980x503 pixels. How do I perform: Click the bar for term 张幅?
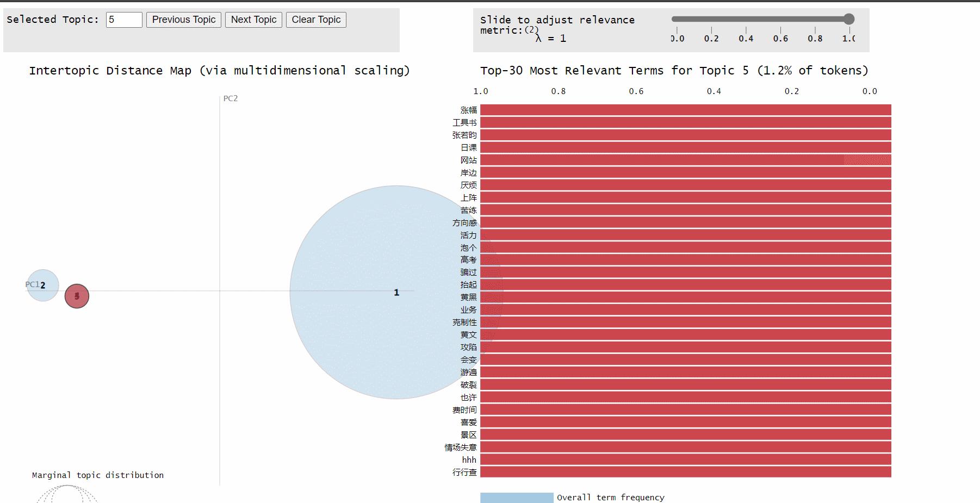pos(685,110)
